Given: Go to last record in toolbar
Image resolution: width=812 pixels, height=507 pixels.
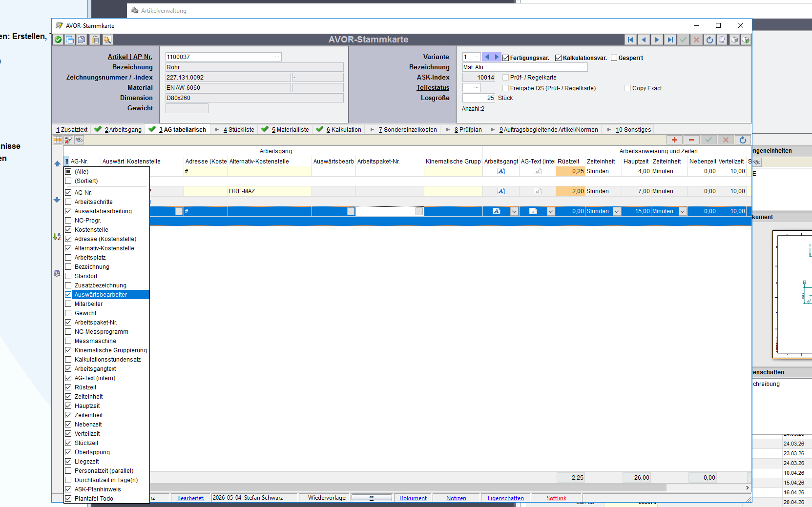Looking at the screenshot, I should (x=670, y=40).
